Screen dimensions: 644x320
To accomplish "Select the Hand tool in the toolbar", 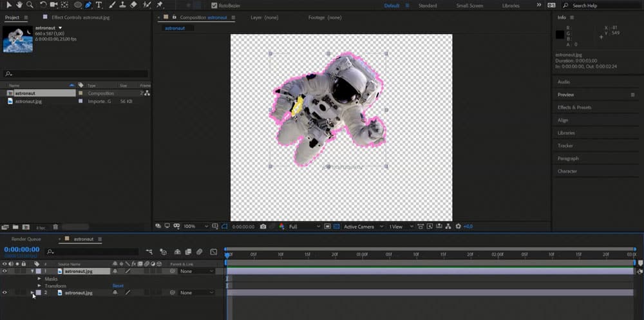I will point(20,5).
